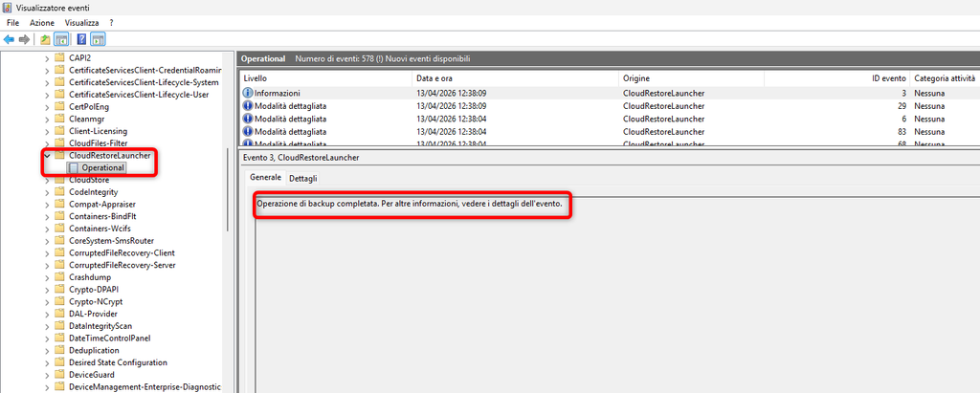Click the CodeIntegrity folder icon
This screenshot has width=980, height=393.
[x=59, y=192]
